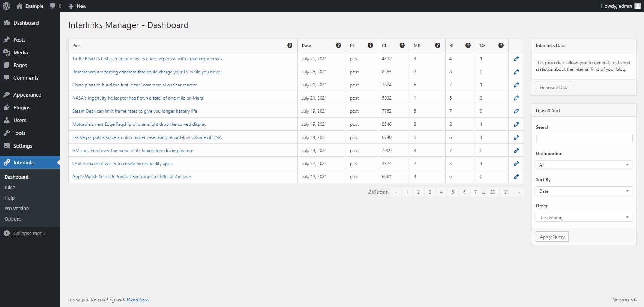Open the Optimization dropdown

pos(584,165)
